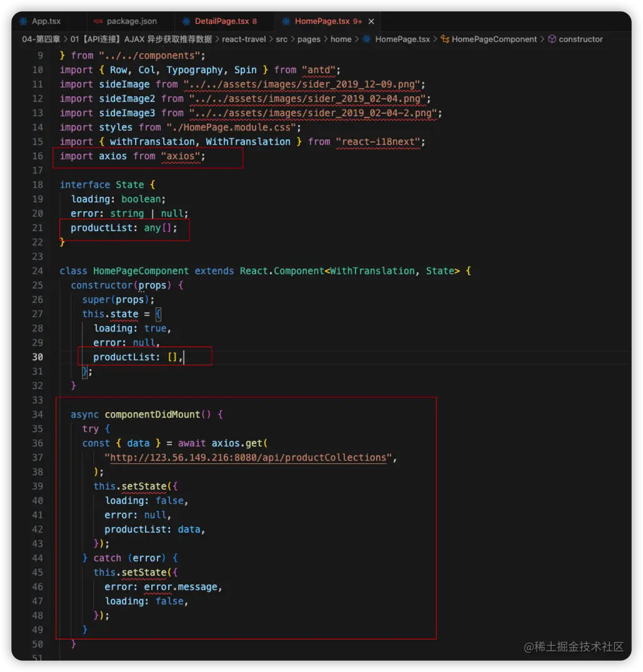Click "Row, Col, Typography, Spin" import

pyautogui.click(x=183, y=70)
